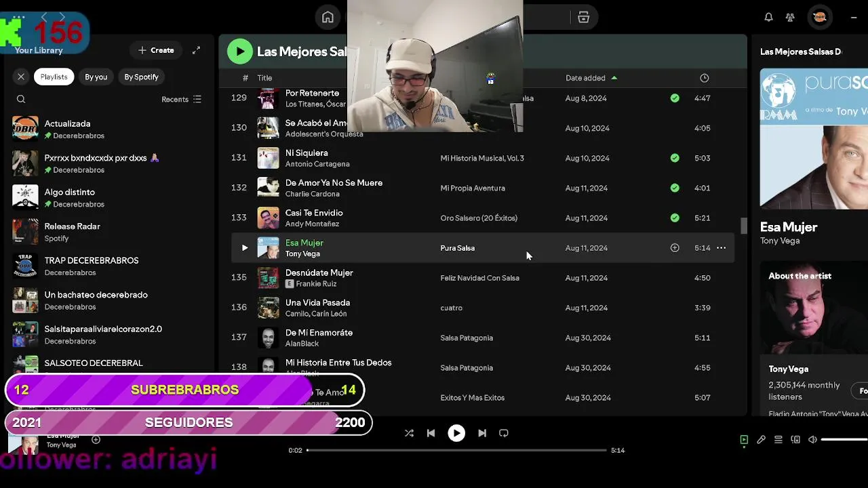Open the Pura Salsa album link
Screen dimensions: 868x488
(457, 248)
